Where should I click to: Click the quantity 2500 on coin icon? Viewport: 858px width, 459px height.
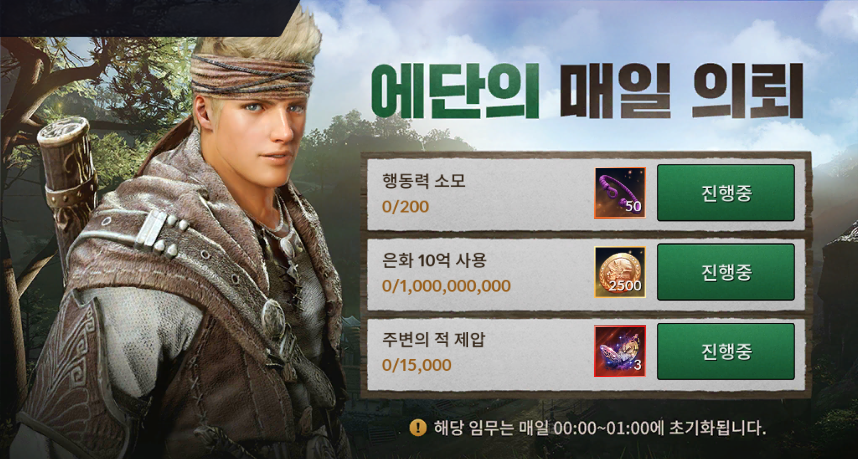point(625,286)
